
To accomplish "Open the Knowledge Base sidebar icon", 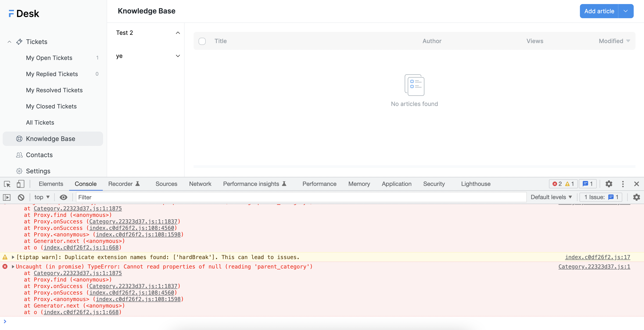I will pyautogui.click(x=19, y=139).
